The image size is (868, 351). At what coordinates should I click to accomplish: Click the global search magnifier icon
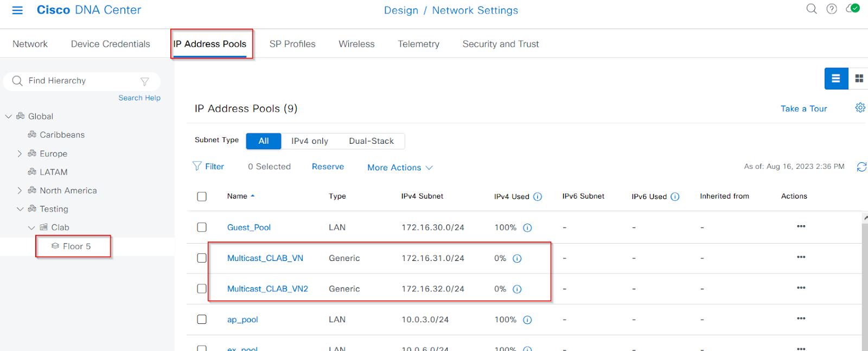(x=812, y=9)
